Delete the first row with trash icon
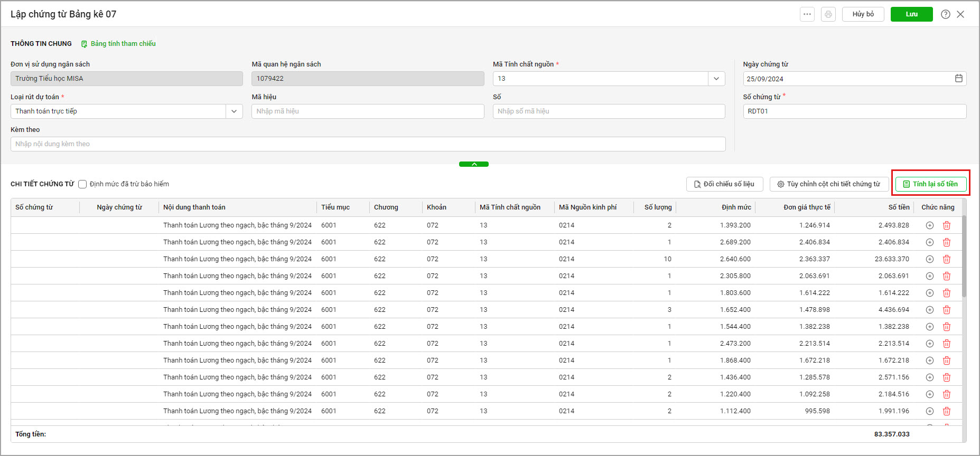 (x=946, y=225)
